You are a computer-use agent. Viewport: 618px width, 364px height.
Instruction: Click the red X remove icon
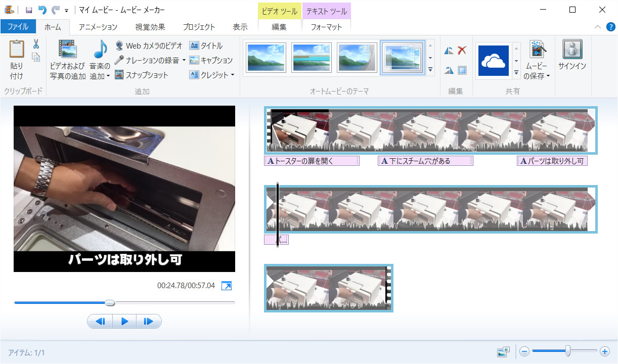point(462,50)
